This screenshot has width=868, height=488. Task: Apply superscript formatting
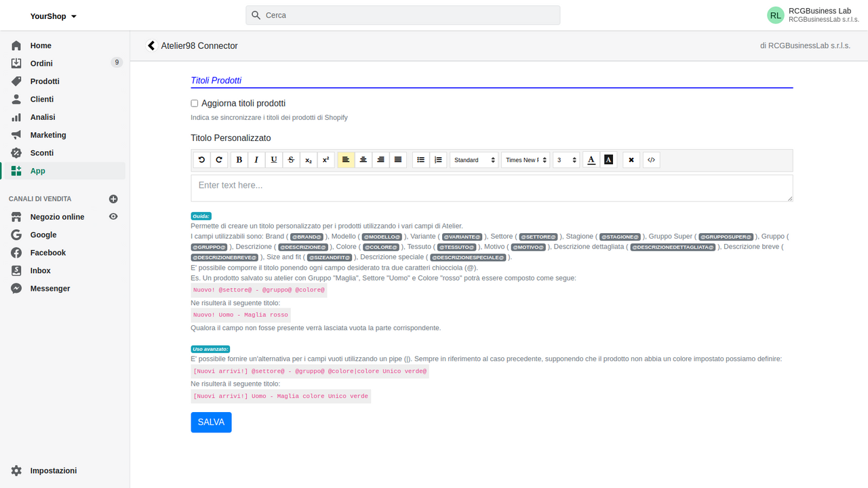pyautogui.click(x=325, y=160)
